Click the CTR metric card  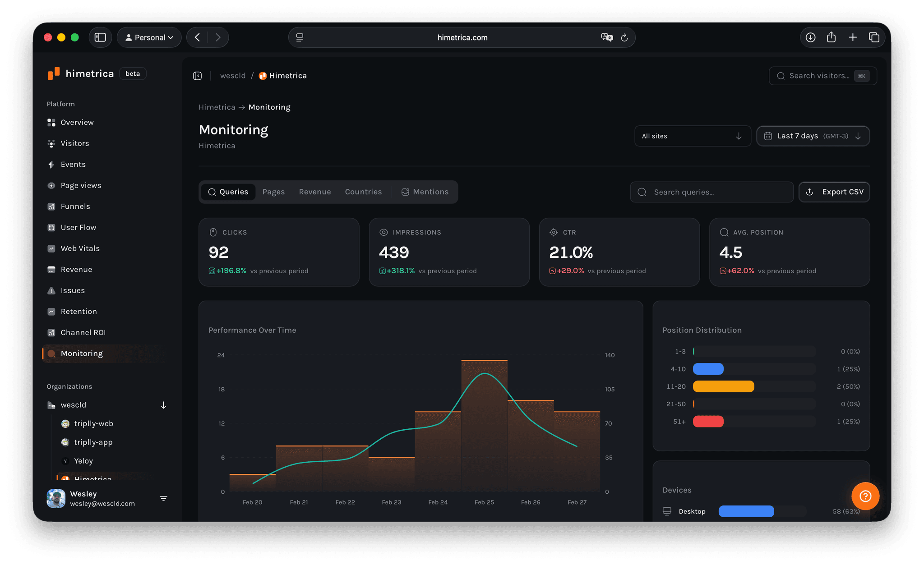[x=619, y=252]
